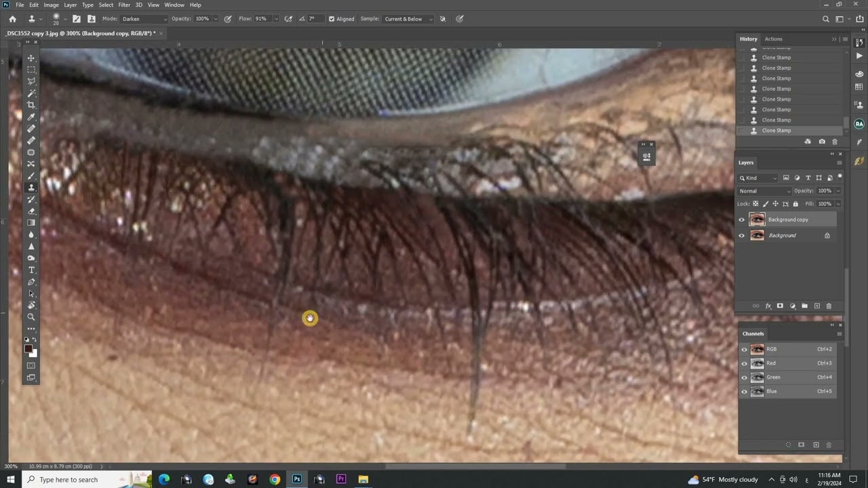Screen dimensions: 868x488
Task: Click the foreground color swatch
Action: point(28,348)
